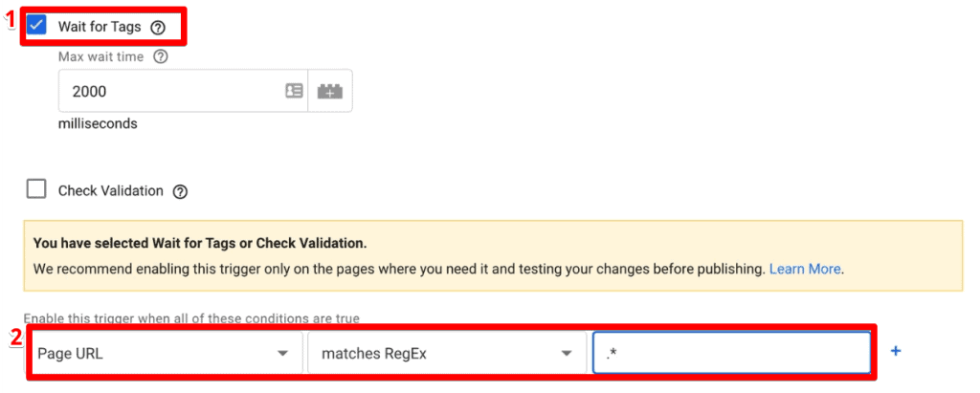Click the bold warning heading in yellow banner

[x=200, y=243]
